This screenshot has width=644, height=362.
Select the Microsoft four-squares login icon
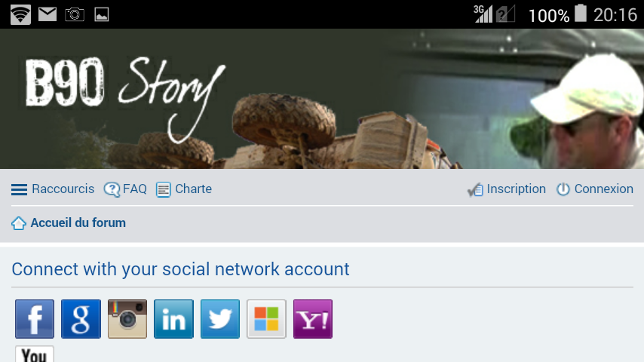point(266,319)
